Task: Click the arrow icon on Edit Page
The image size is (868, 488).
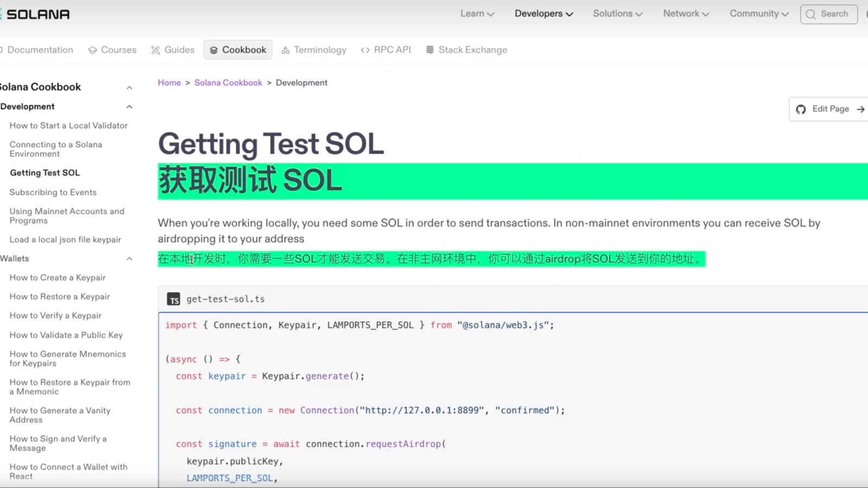Action: tap(860, 110)
